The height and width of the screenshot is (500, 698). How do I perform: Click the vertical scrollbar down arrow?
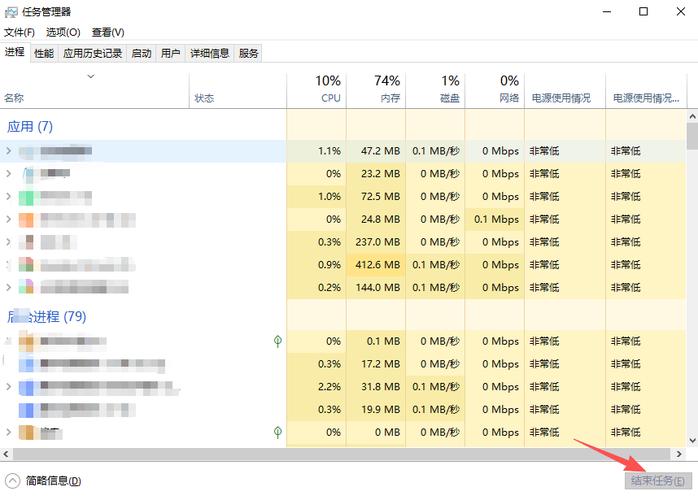pyautogui.click(x=692, y=440)
